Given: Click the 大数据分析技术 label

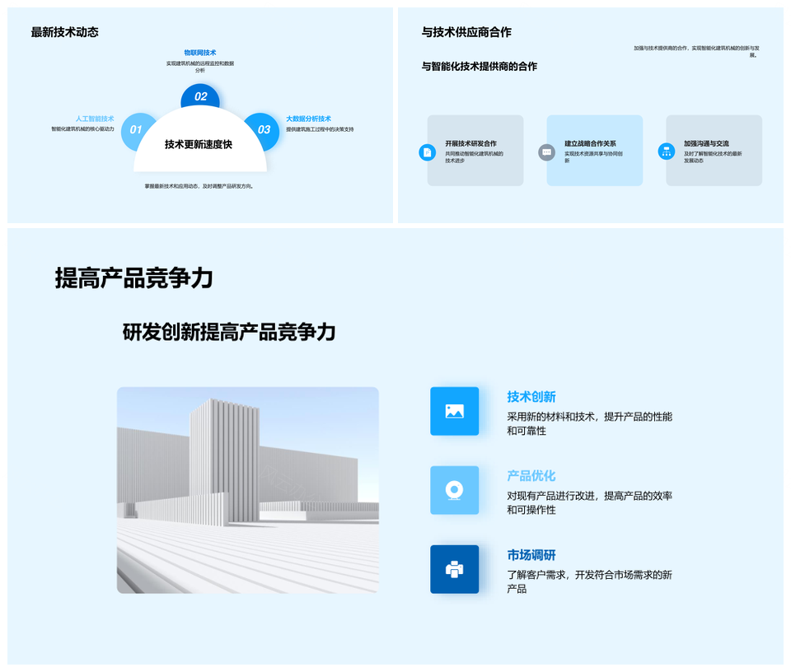Looking at the screenshot, I should [x=308, y=119].
